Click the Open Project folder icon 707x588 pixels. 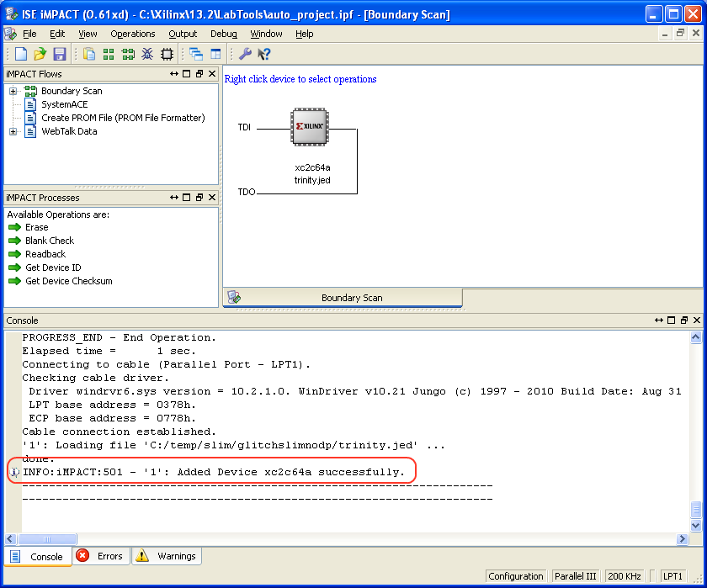click(x=40, y=54)
